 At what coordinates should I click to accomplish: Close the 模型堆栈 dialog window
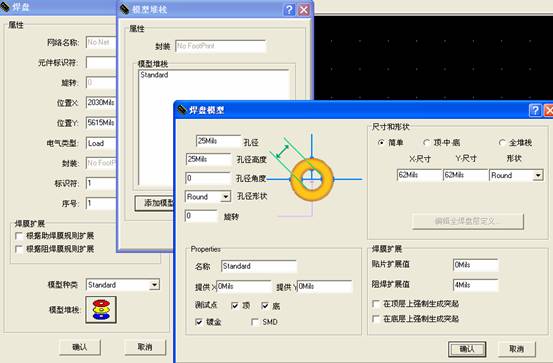[304, 10]
